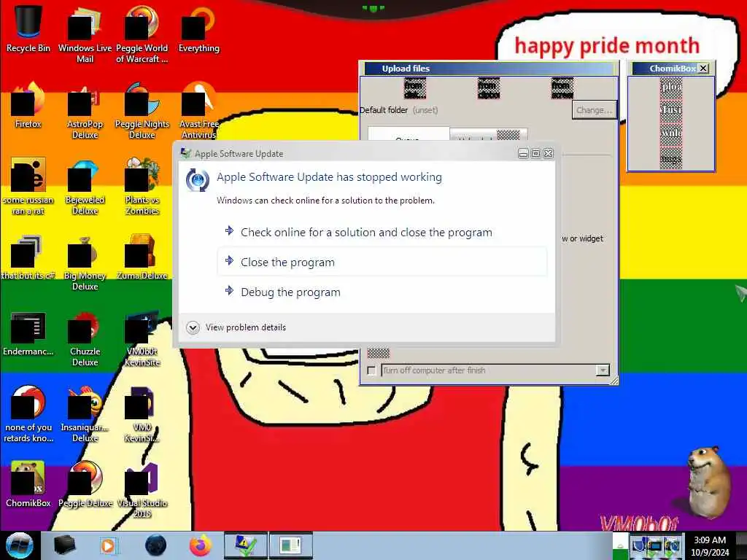Switch to the Queue tab in Upload files

[409, 134]
